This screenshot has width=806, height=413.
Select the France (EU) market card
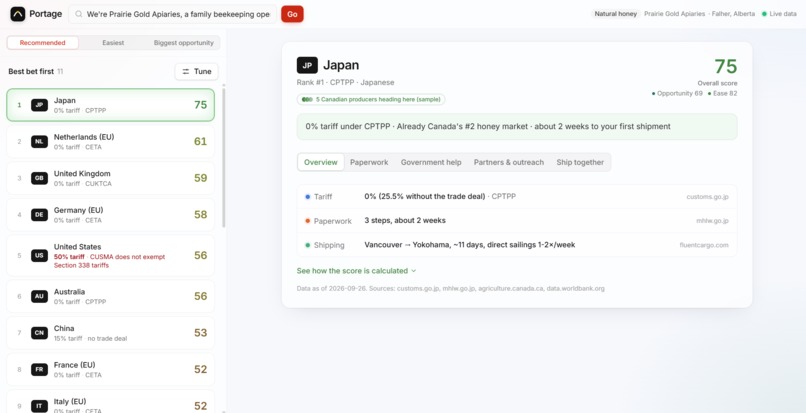click(111, 369)
